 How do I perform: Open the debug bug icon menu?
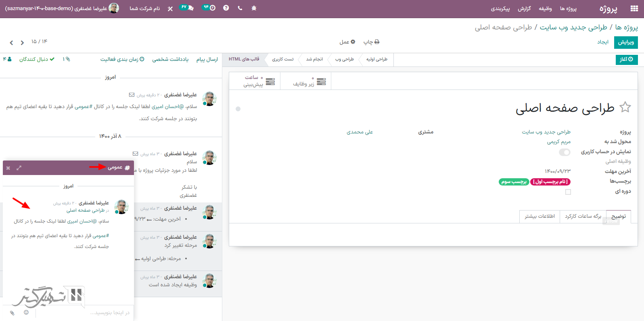254,8
